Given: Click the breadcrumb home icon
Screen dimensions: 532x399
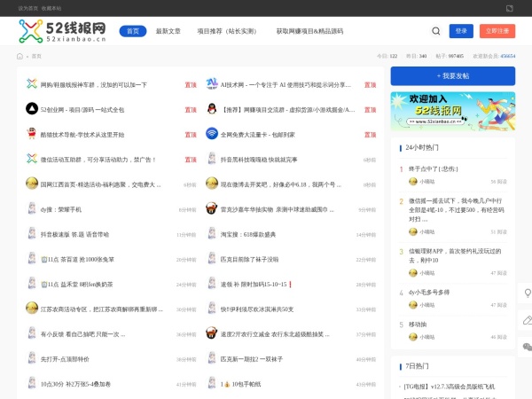Looking at the screenshot, I should pyautogui.click(x=20, y=57).
